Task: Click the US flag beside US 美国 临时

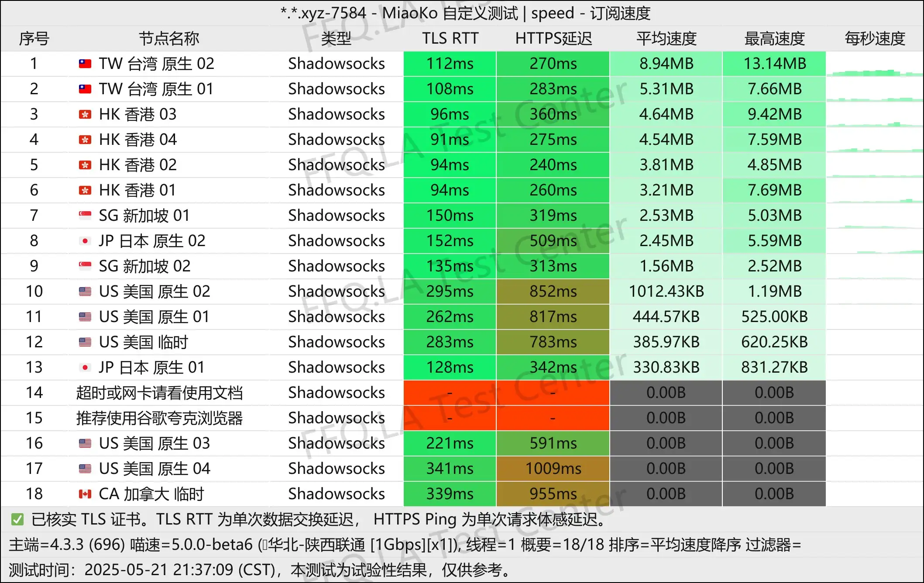Action: point(85,342)
